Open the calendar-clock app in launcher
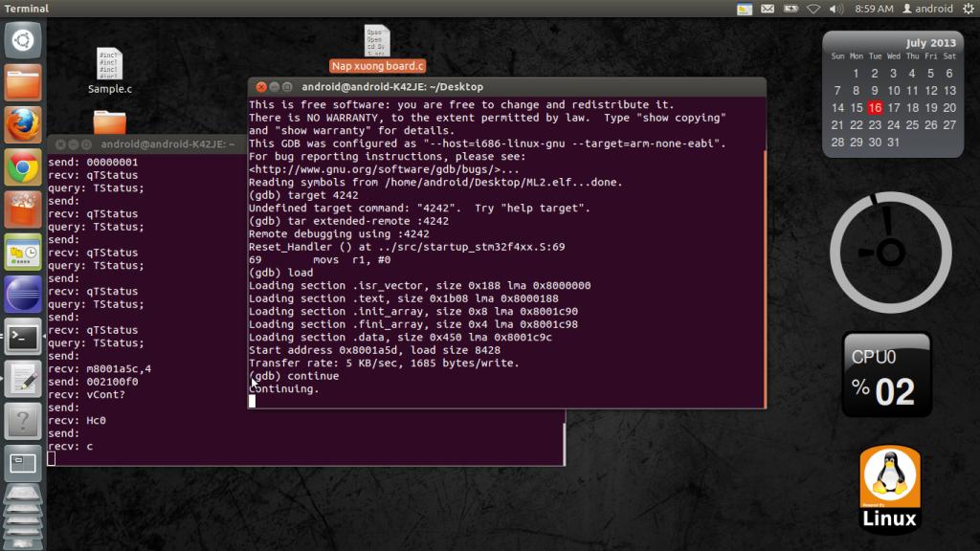The width and height of the screenshot is (980, 551). pos(23,252)
